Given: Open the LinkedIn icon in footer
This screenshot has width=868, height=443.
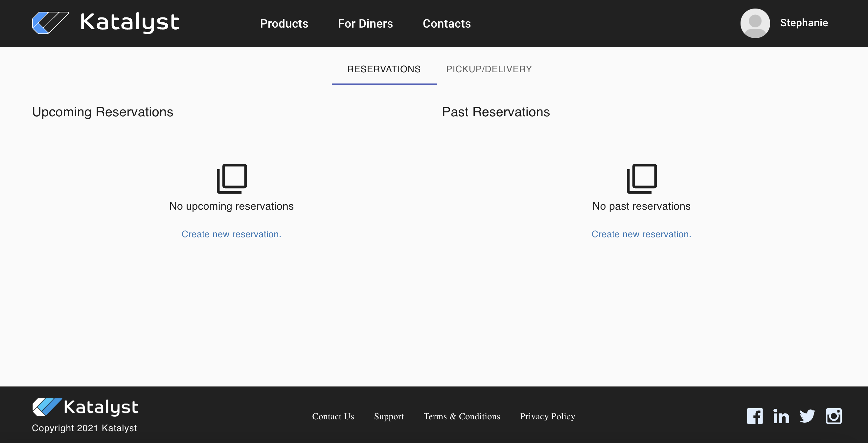Looking at the screenshot, I should click(x=781, y=416).
